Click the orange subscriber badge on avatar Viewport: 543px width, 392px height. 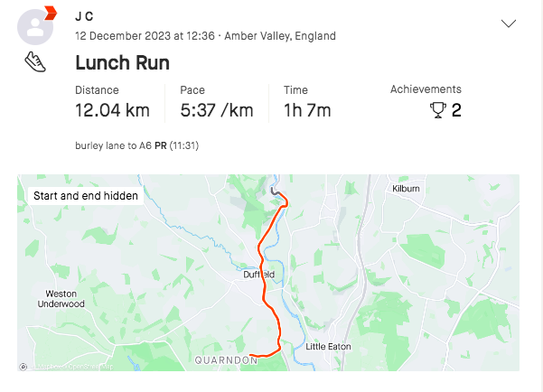[51, 12]
